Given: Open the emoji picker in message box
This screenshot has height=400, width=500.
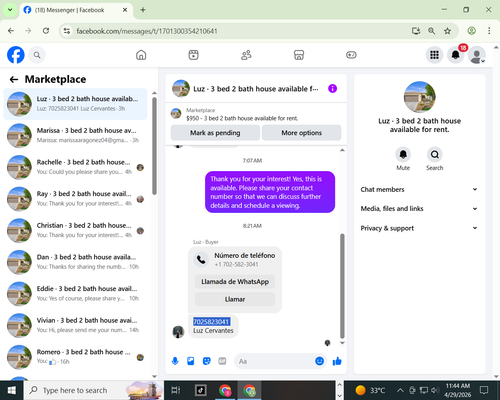Looking at the screenshot, I should (x=319, y=361).
